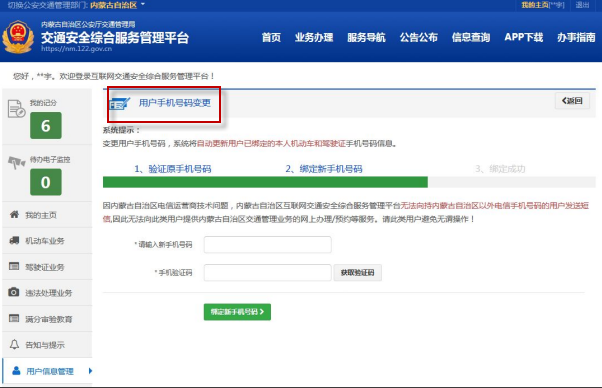Click the https://nm.122.gov.cn URL text
Screen dimensions: 602x388
pyautogui.click(x=76, y=49)
